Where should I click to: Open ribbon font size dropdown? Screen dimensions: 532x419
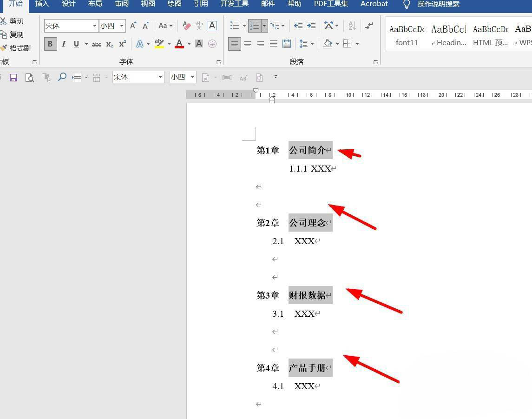(122, 26)
